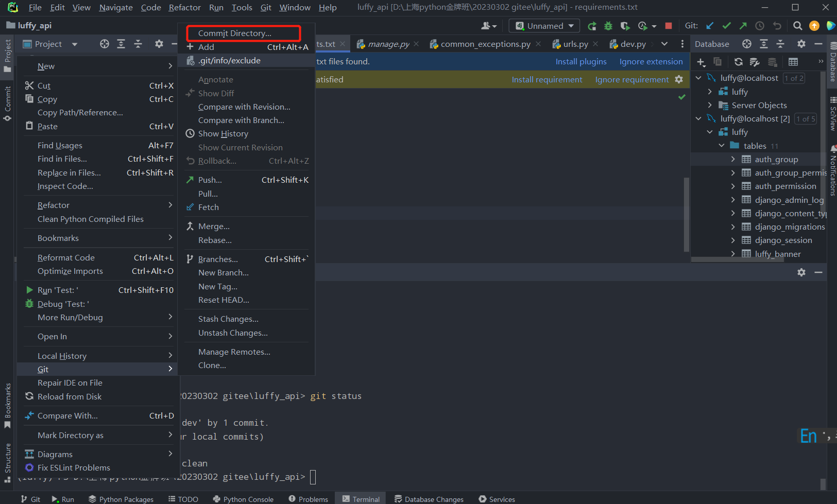
Task: Collapse luffy@localhost [2] data source
Action: tap(698, 118)
